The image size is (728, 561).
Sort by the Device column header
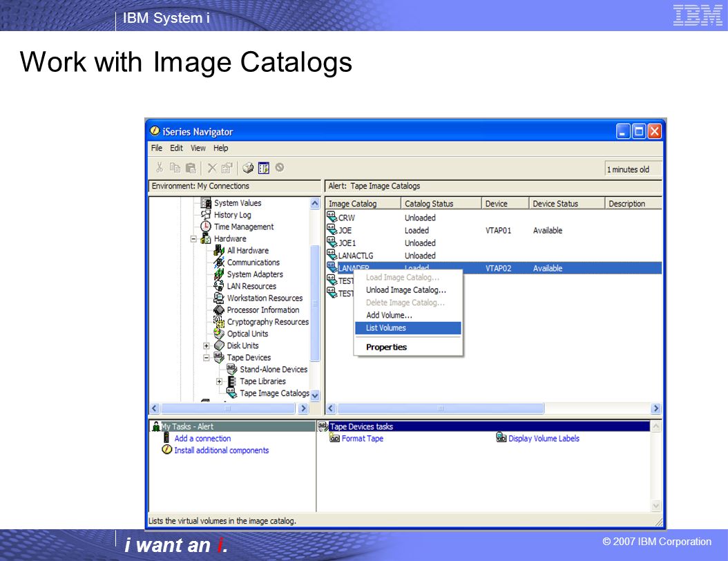505,203
